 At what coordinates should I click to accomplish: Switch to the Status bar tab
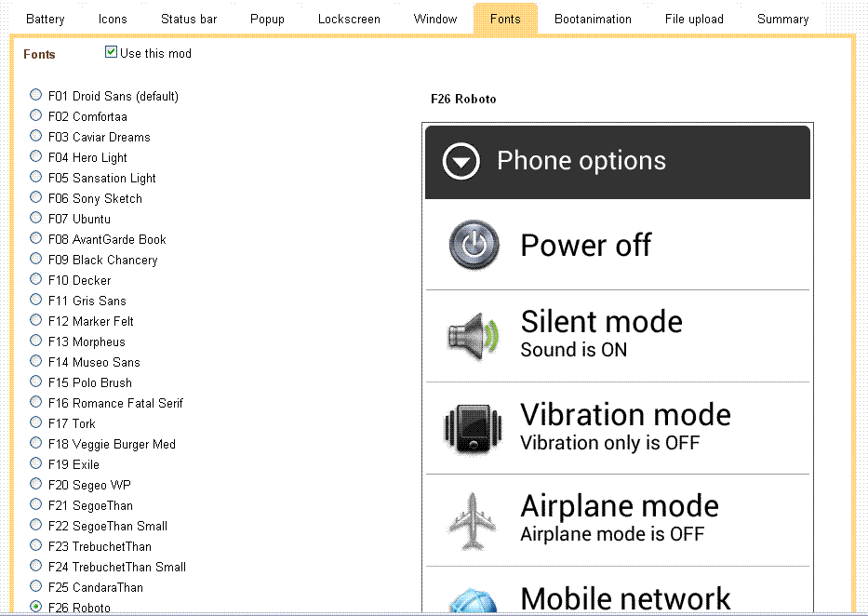[x=189, y=20]
